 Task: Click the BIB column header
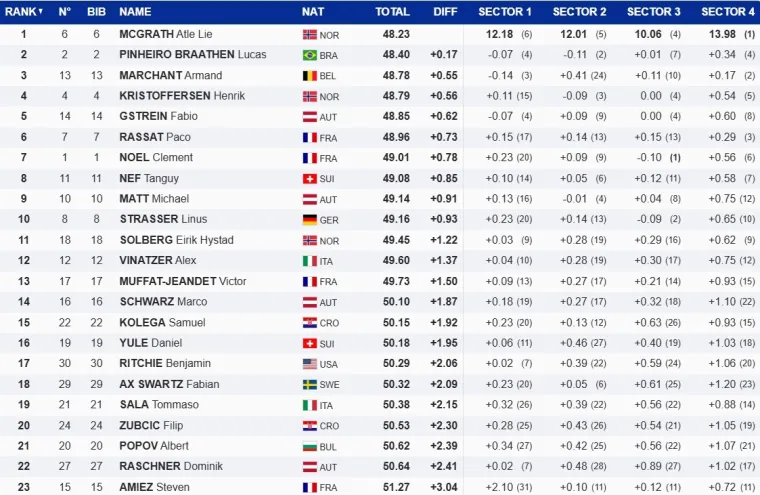[96, 12]
